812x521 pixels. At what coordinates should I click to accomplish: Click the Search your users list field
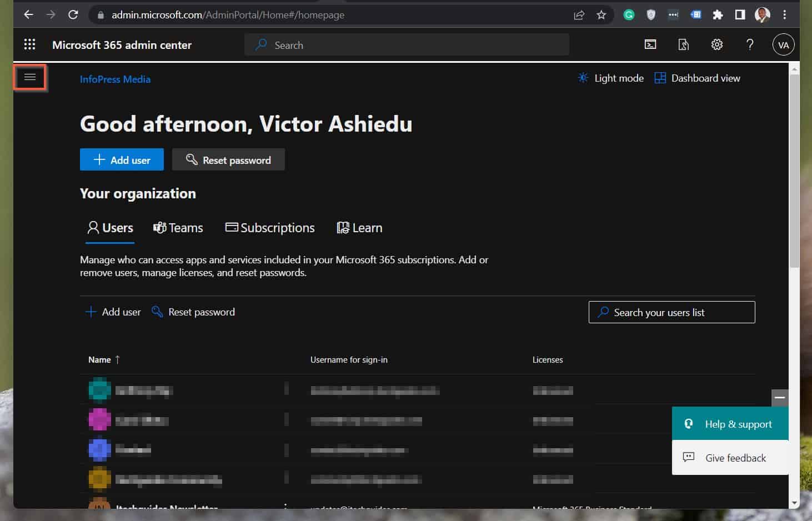[x=671, y=312]
